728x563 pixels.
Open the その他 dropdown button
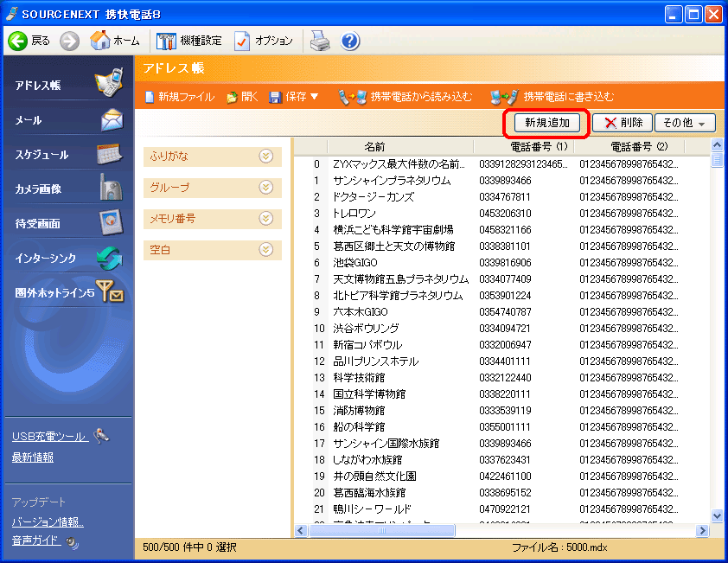[x=685, y=123]
